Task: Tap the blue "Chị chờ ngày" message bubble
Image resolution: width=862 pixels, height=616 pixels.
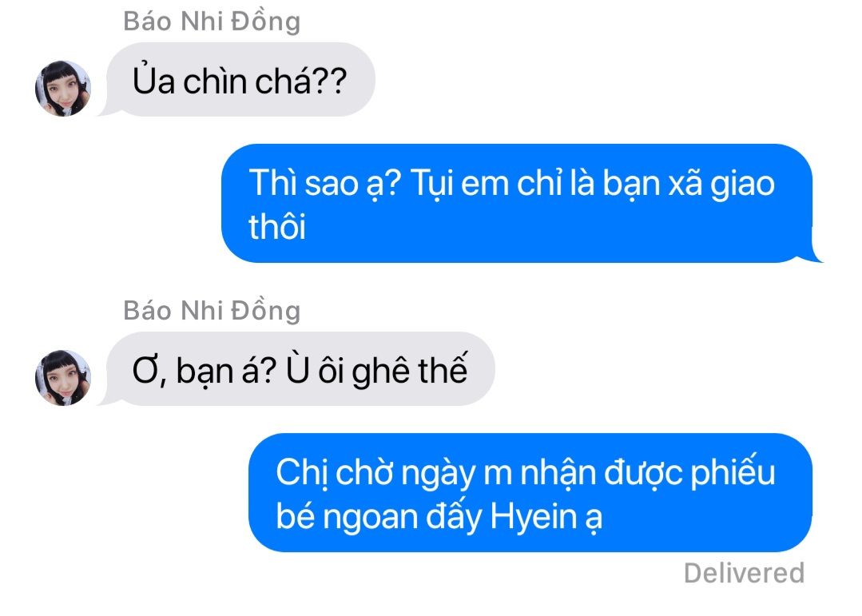Action: pos(530,492)
